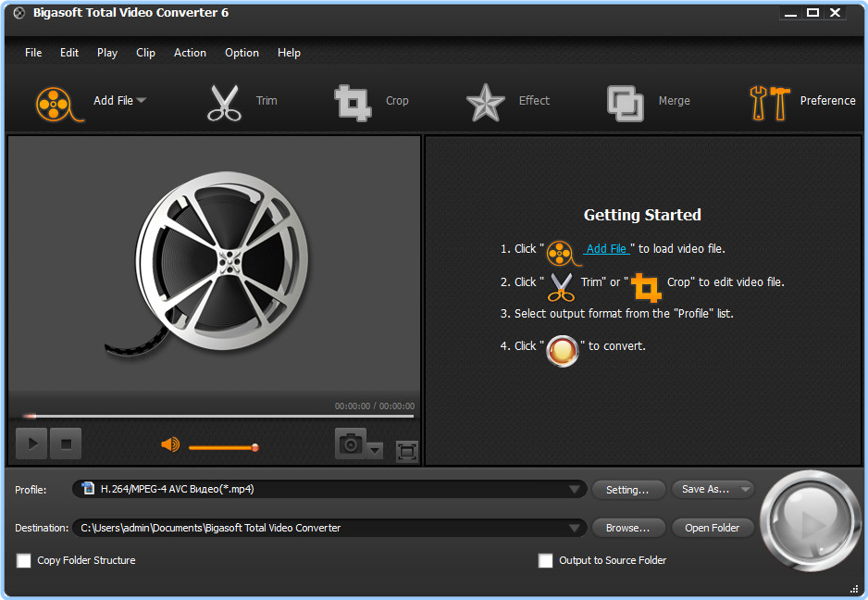Screen dimensions: 868x600
Task: Click the Add File film reel icon
Action: click(x=58, y=103)
